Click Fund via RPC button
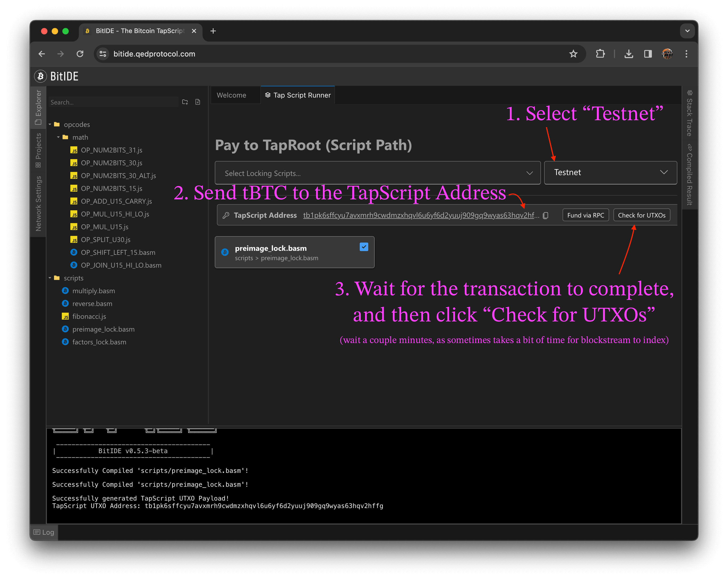This screenshot has height=580, width=728. (586, 216)
